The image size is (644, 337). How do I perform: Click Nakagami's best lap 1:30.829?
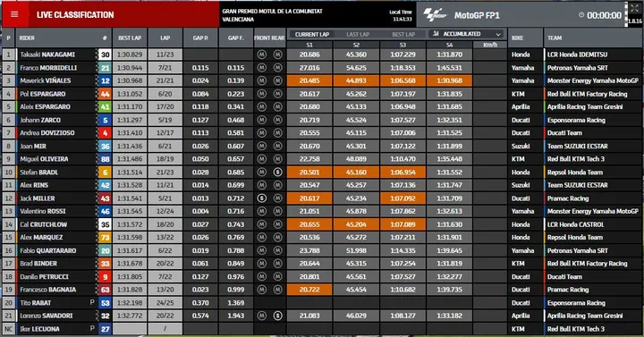pos(130,55)
